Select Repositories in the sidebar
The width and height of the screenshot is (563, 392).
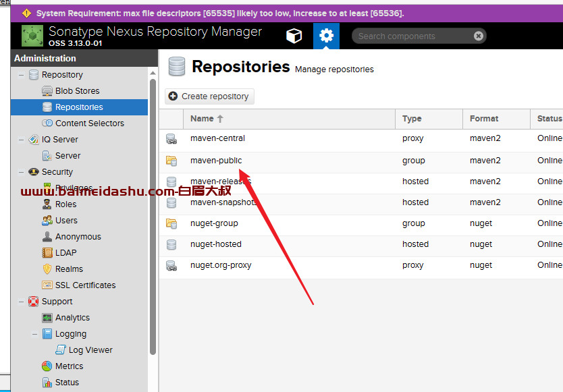tap(80, 107)
